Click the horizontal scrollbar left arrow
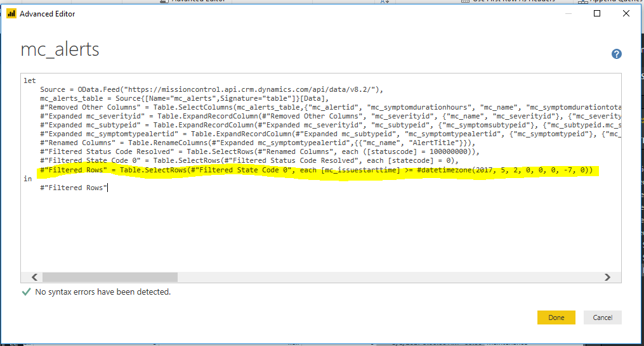The width and height of the screenshot is (644, 346). point(34,278)
